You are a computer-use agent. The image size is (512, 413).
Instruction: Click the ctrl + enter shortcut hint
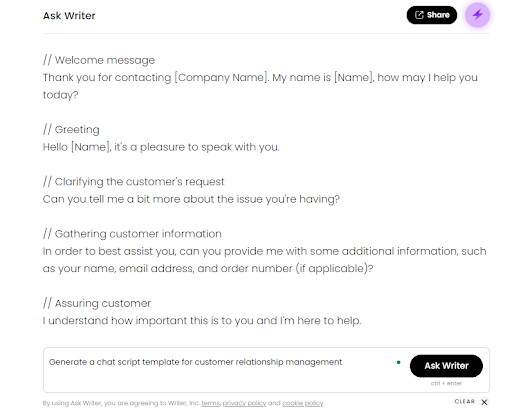coord(446,383)
